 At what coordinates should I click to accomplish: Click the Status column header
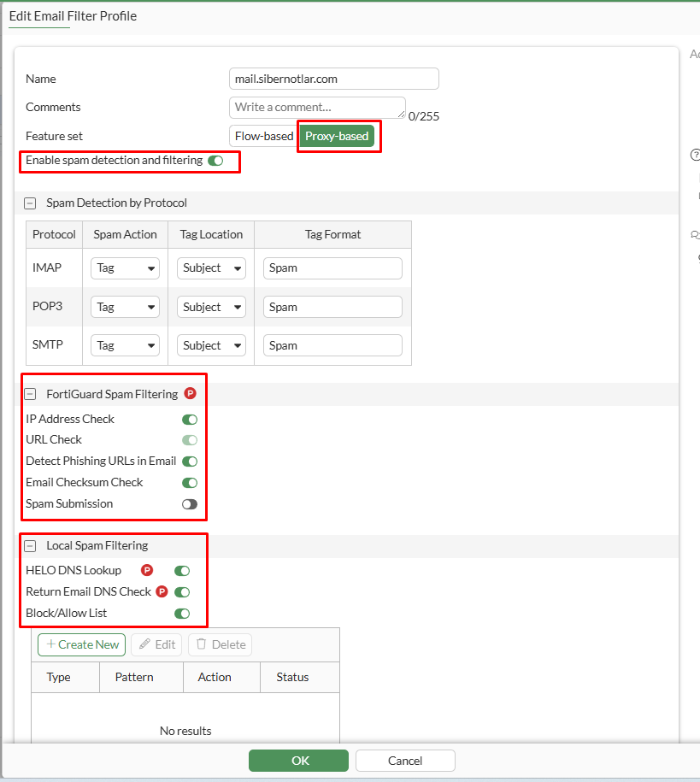pos(300,677)
